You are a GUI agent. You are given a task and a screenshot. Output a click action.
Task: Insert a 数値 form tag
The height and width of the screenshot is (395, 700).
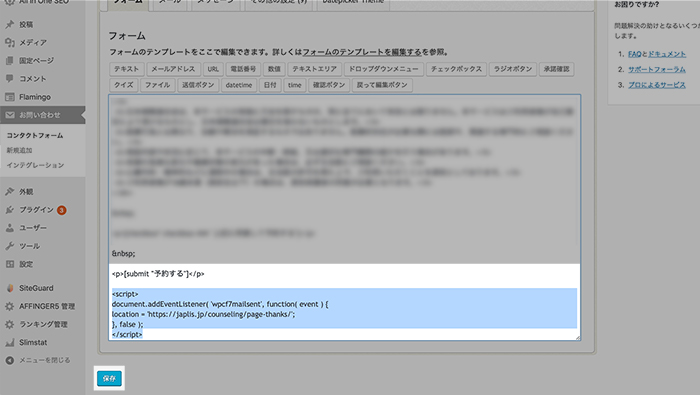[274, 69]
